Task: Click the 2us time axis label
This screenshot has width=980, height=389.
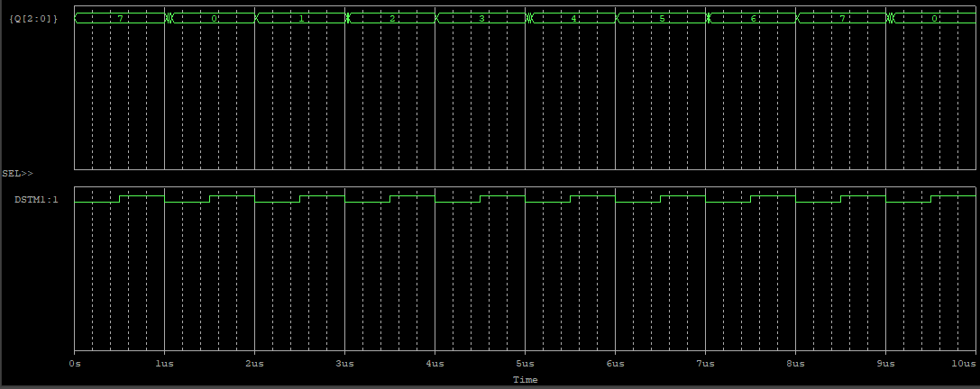Action: tap(254, 364)
